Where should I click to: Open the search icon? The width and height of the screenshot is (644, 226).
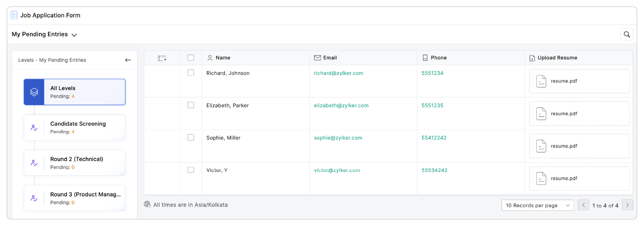point(627,34)
